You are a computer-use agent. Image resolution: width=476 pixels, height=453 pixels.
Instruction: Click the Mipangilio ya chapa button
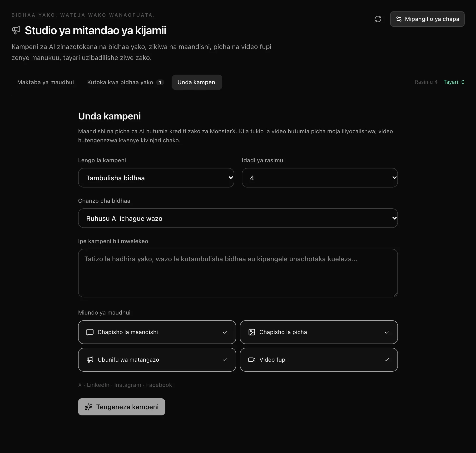(427, 19)
